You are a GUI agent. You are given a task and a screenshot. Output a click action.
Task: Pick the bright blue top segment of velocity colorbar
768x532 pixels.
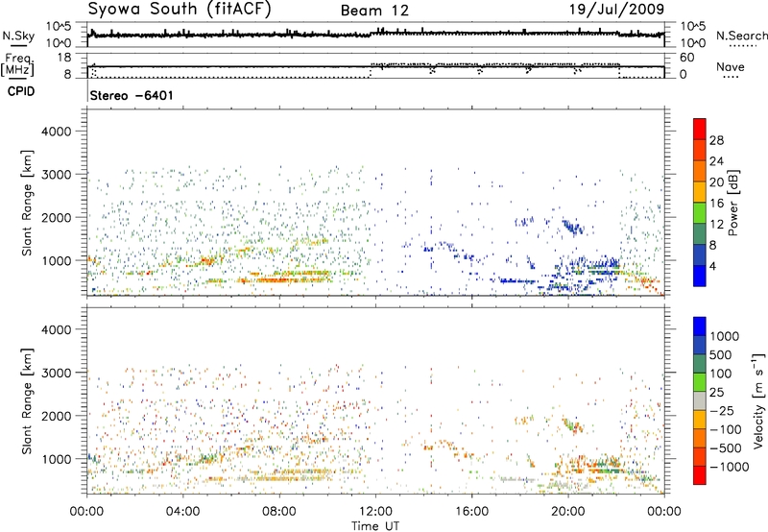[700, 326]
